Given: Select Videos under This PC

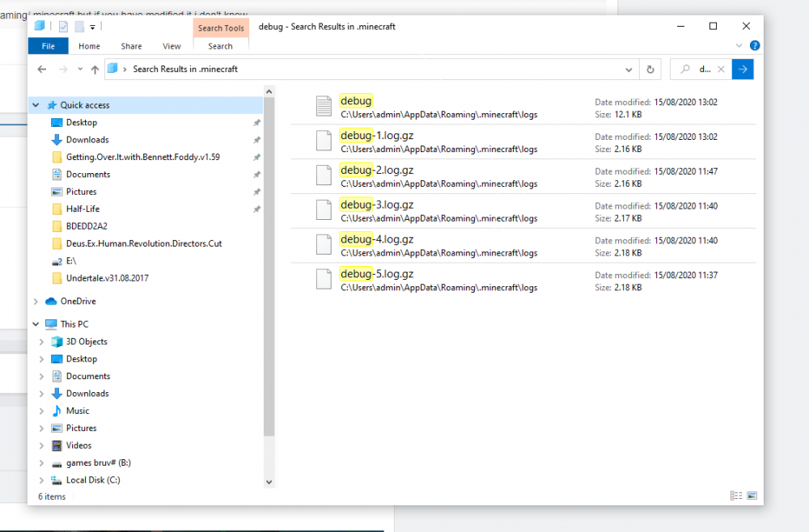Looking at the screenshot, I should 78,445.
